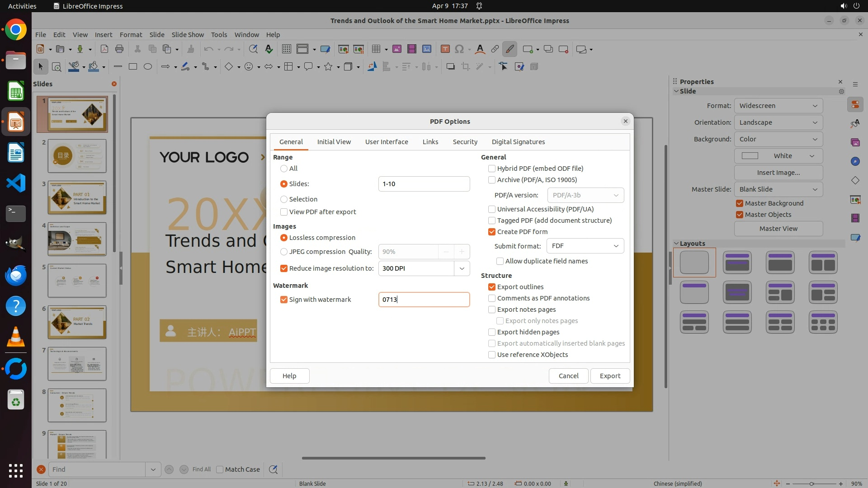Screen dimensions: 868x488
Task: Open the Master Slide Blank Slide dropdown
Action: pyautogui.click(x=778, y=189)
